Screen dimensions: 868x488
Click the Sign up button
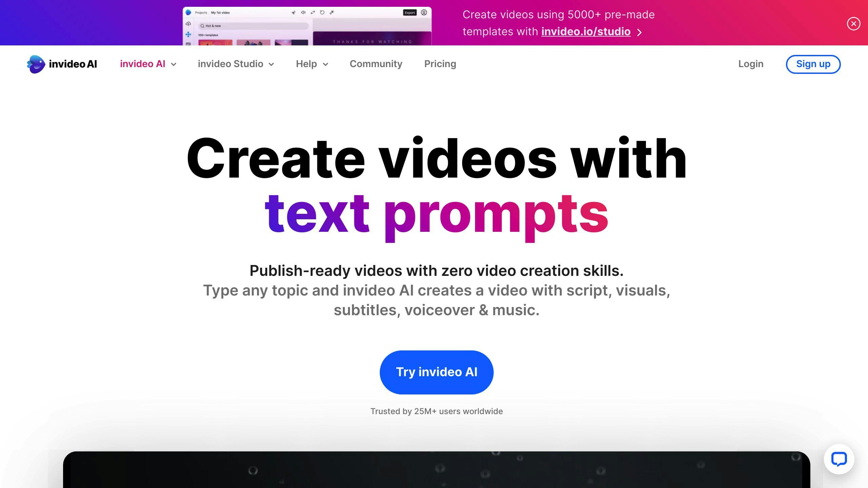[813, 64]
